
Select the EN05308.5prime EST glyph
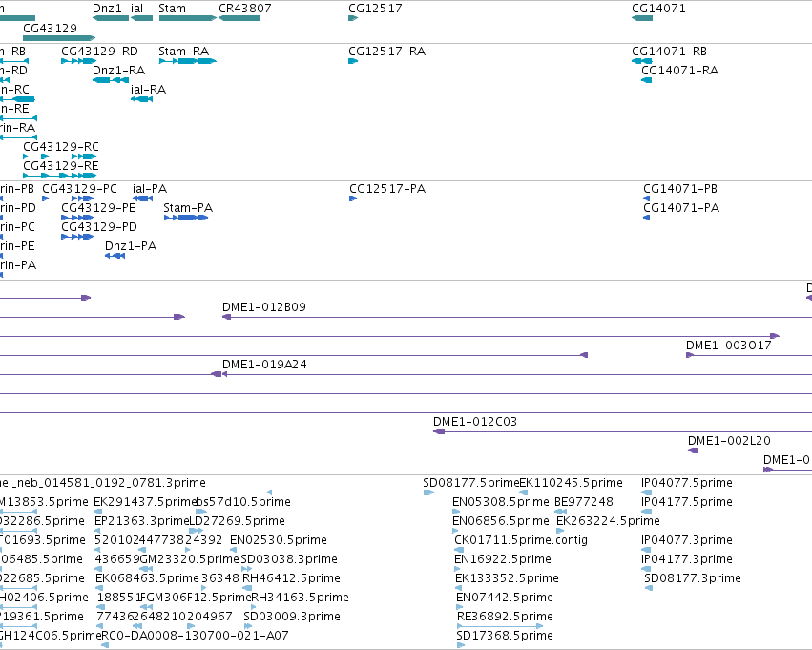[456, 512]
